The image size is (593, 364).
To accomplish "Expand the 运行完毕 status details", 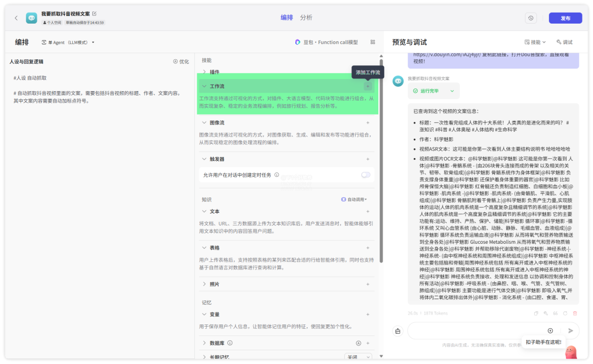I will click(452, 91).
